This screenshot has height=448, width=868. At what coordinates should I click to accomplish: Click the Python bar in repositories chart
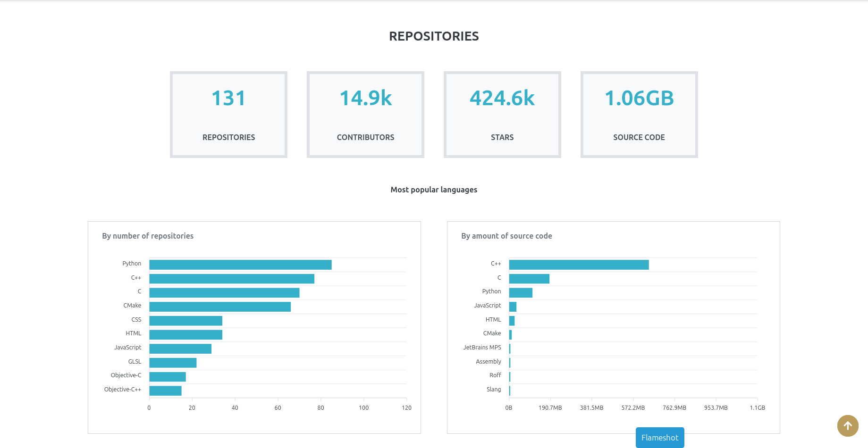[240, 265]
